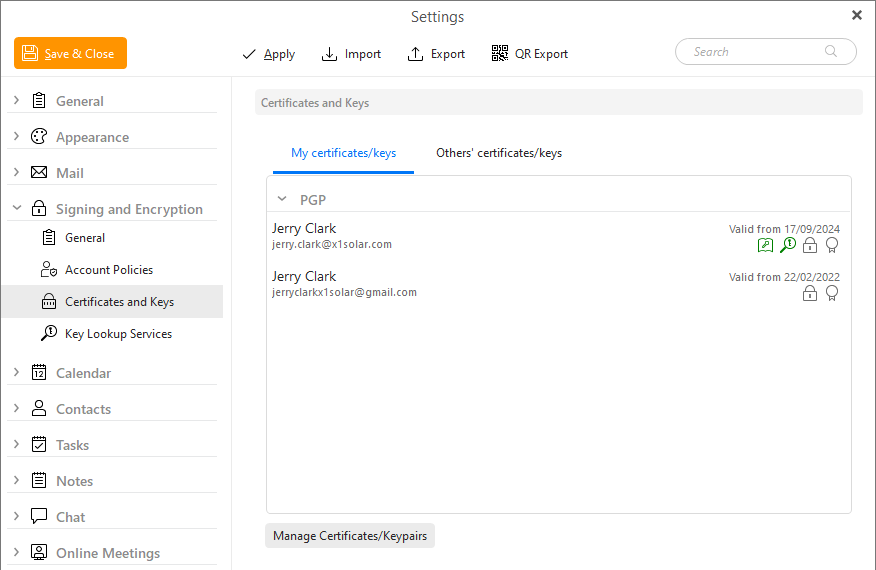Open the Account Policies page
The height and width of the screenshot is (570, 876).
click(x=109, y=270)
